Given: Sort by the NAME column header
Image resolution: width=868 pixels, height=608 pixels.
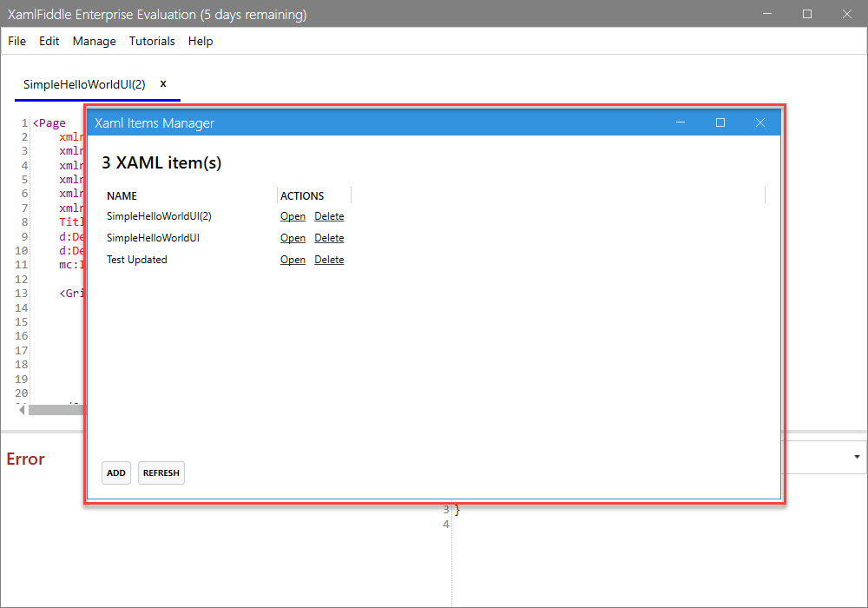Looking at the screenshot, I should pos(122,196).
